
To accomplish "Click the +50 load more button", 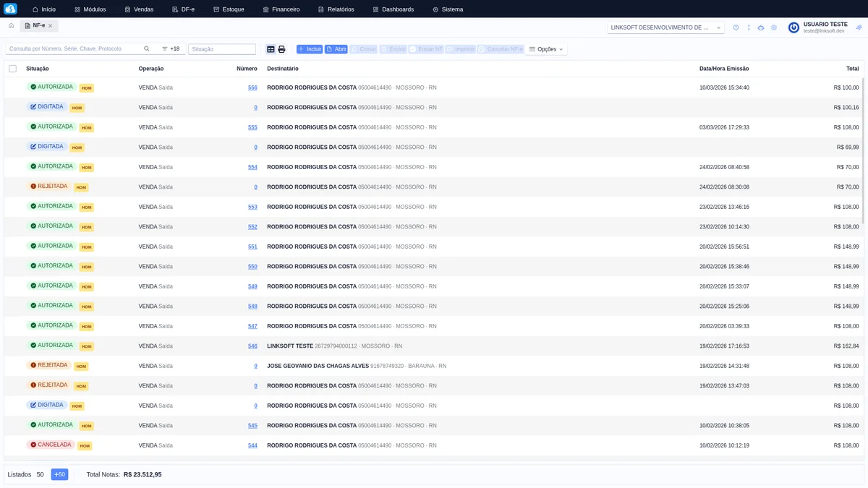I will (59, 475).
